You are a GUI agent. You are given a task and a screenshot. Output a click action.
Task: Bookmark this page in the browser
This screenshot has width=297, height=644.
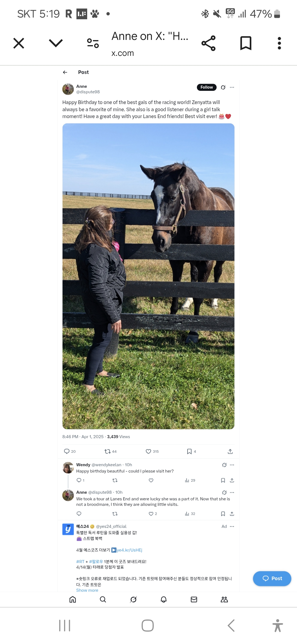246,43
